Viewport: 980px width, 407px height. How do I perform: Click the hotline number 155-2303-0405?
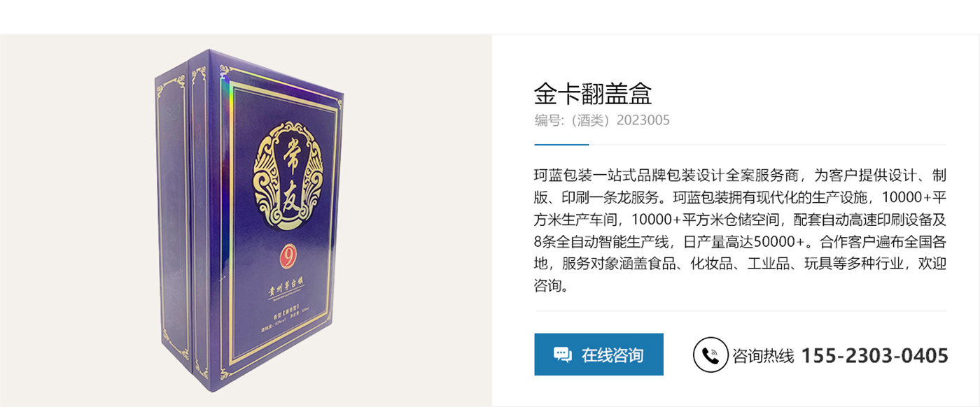click(x=874, y=355)
